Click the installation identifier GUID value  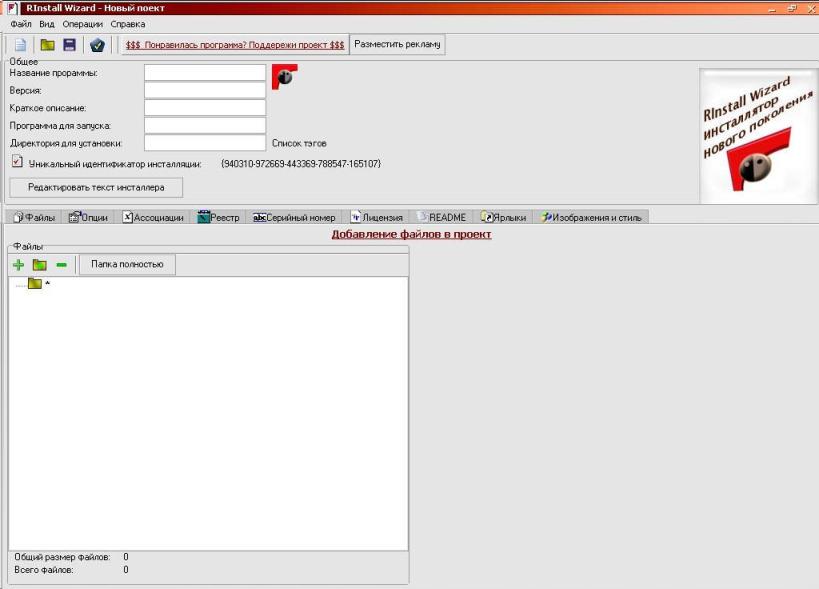coord(301,164)
